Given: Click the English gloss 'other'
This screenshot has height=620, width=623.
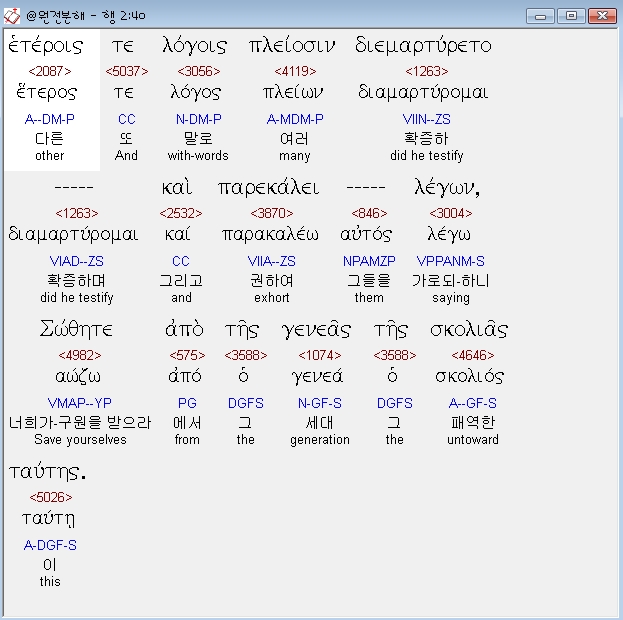Looking at the screenshot, I should pos(50,155).
